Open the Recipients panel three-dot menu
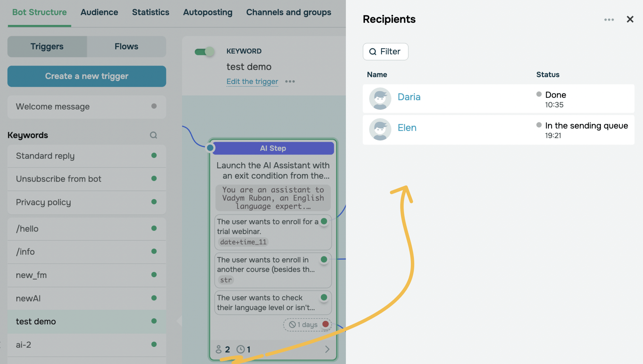Image resolution: width=643 pixels, height=364 pixels. (609, 20)
